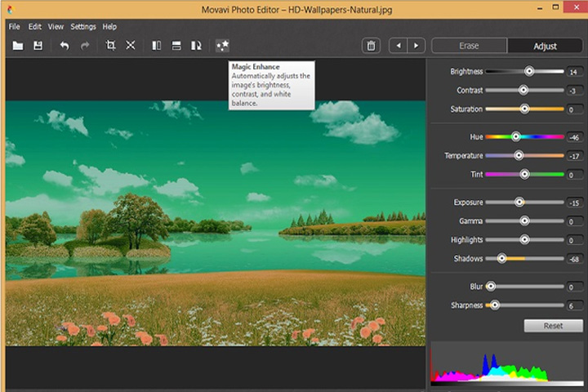Click the Brightness value field
Image resolution: width=588 pixels, height=392 pixels.
[x=574, y=72]
